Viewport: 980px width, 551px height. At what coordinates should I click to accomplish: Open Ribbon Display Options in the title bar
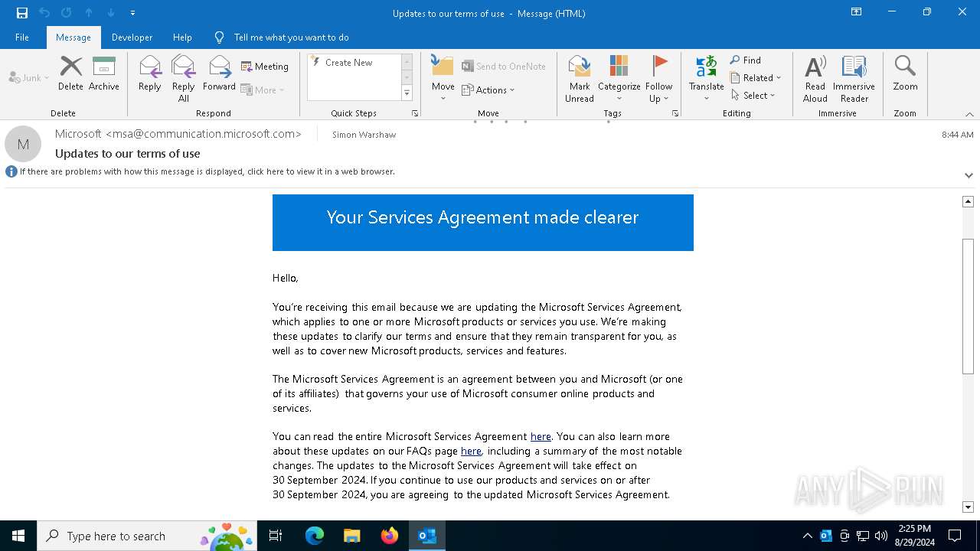tap(856, 12)
